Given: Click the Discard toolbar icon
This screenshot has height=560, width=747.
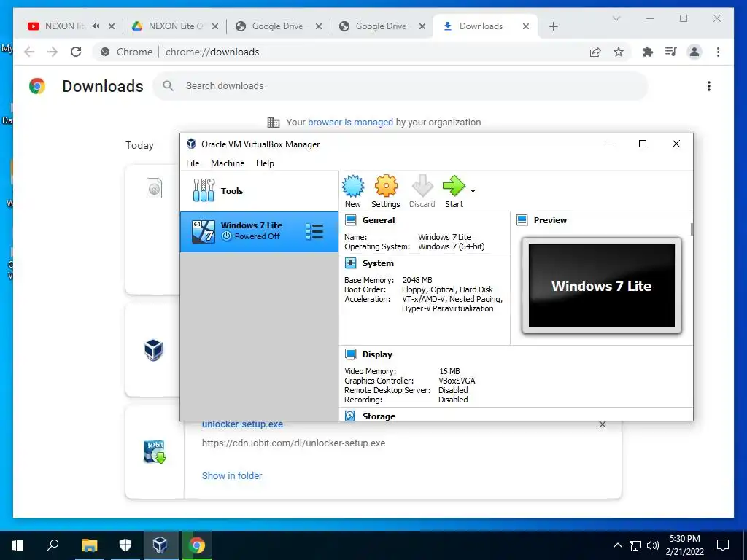Looking at the screenshot, I should [x=422, y=186].
